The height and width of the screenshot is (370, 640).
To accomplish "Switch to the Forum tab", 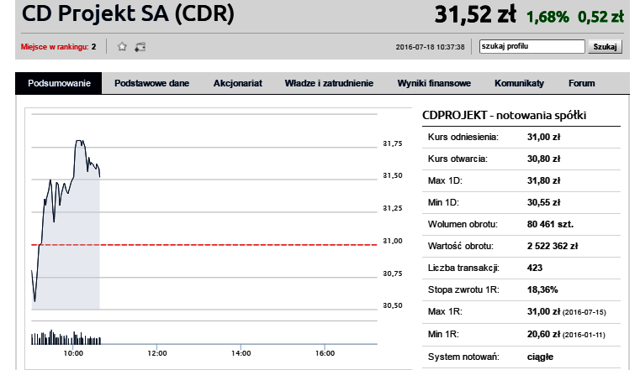I will click(x=582, y=83).
